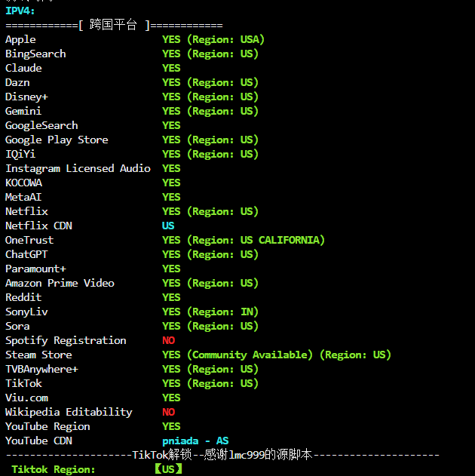This screenshot has width=475, height=476.
Task: Select the TVBAnywhere+ region result
Action: click(210, 369)
